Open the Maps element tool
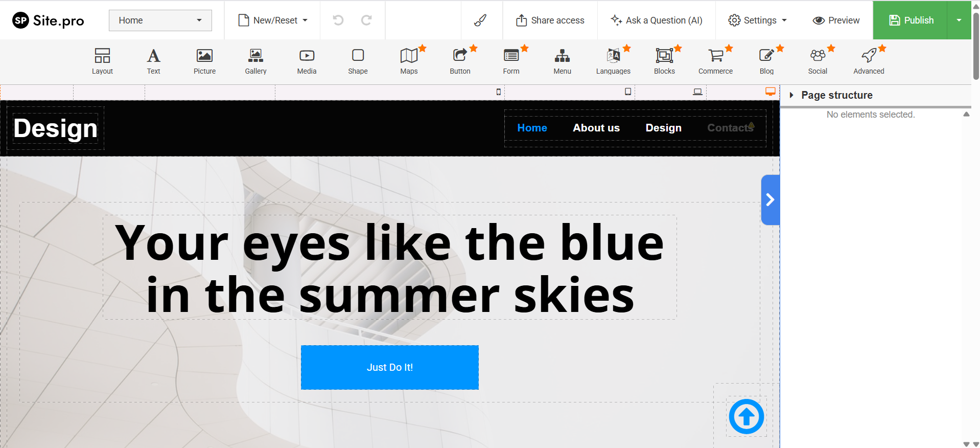The image size is (980, 448). click(x=409, y=56)
